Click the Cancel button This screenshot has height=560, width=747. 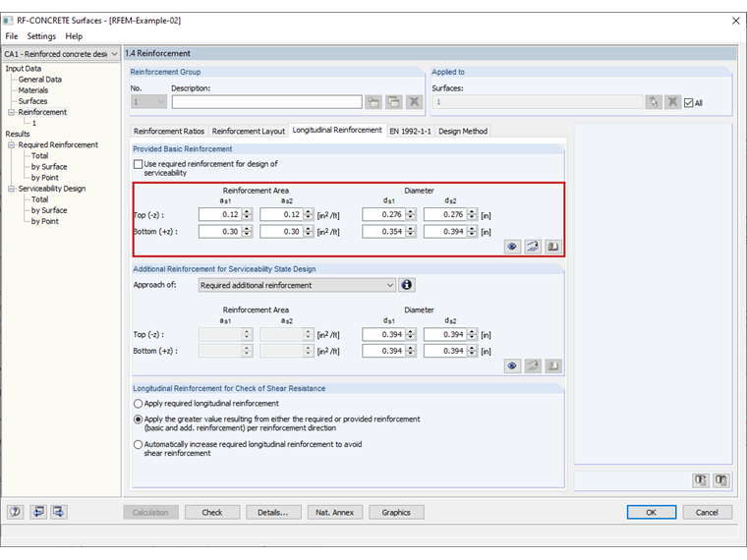point(707,513)
